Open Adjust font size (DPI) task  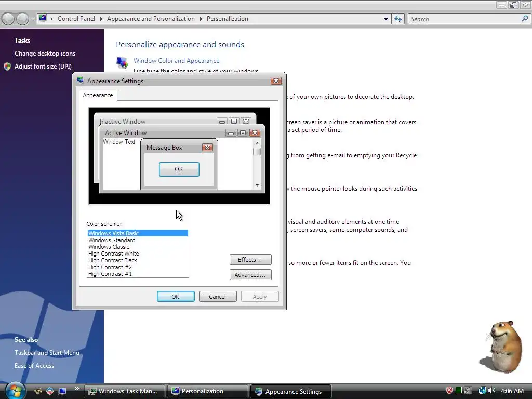pyautogui.click(x=43, y=66)
